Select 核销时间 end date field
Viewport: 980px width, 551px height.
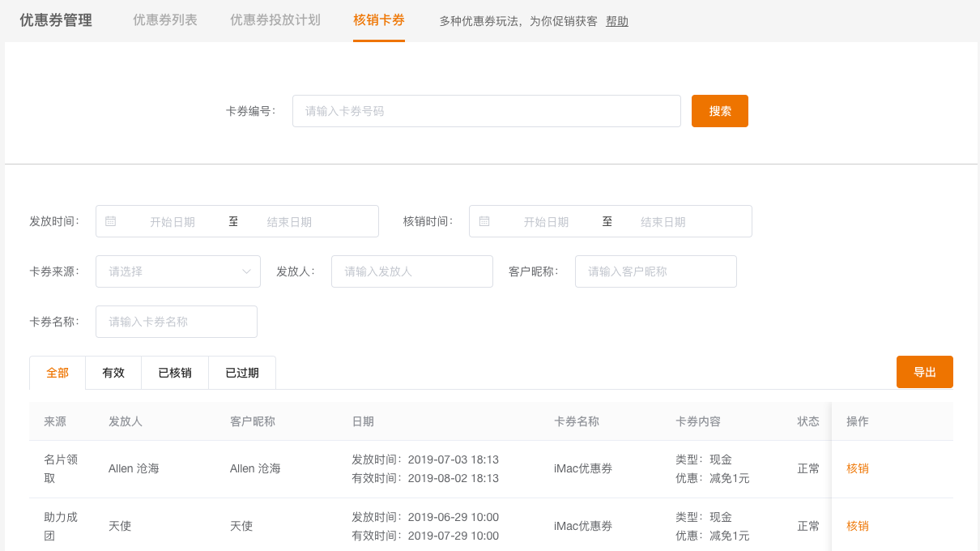click(x=663, y=221)
